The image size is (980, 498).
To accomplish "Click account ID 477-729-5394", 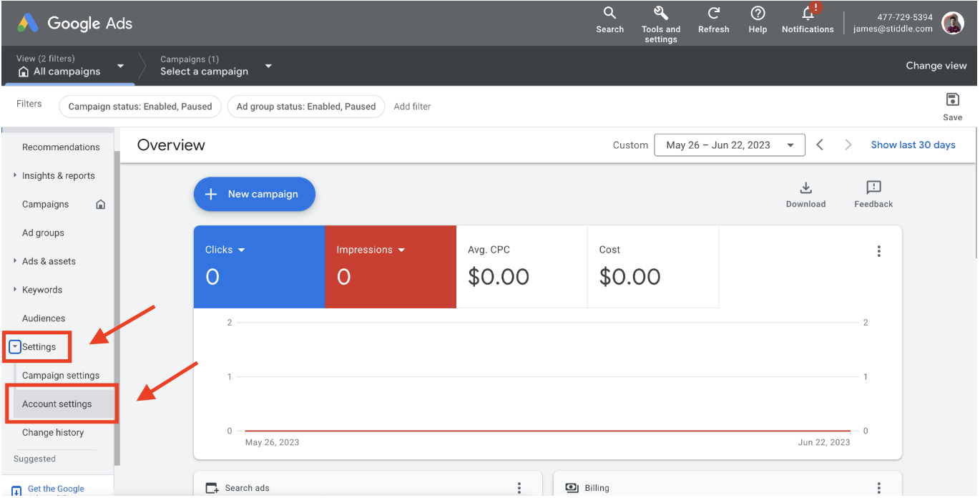I will click(905, 17).
